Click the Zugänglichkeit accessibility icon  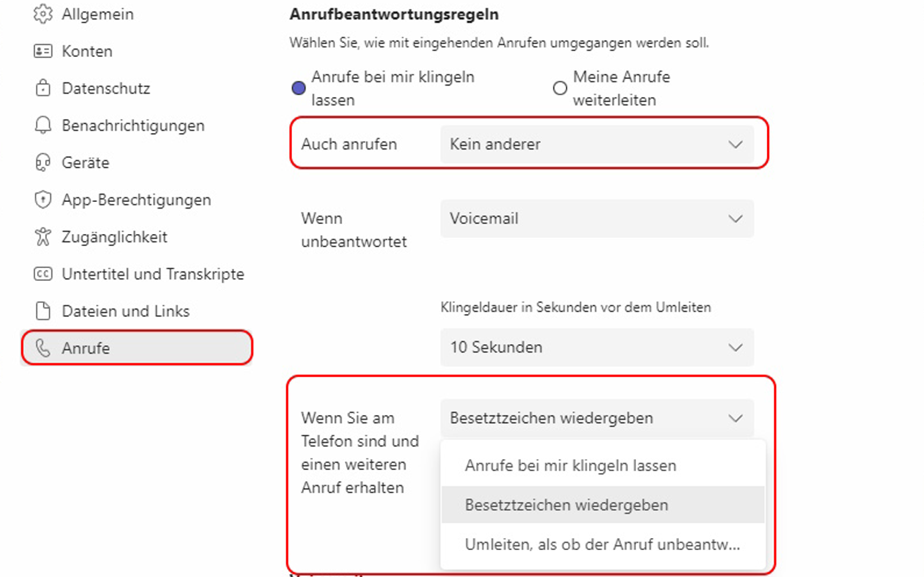[x=43, y=237]
